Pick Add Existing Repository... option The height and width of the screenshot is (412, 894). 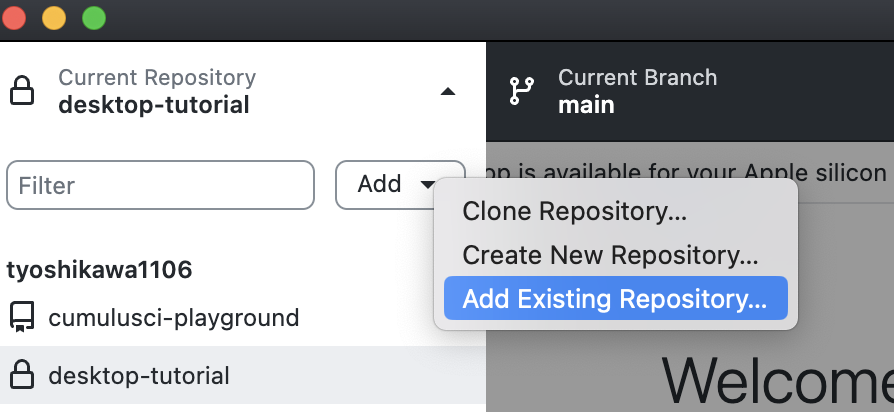click(x=614, y=299)
